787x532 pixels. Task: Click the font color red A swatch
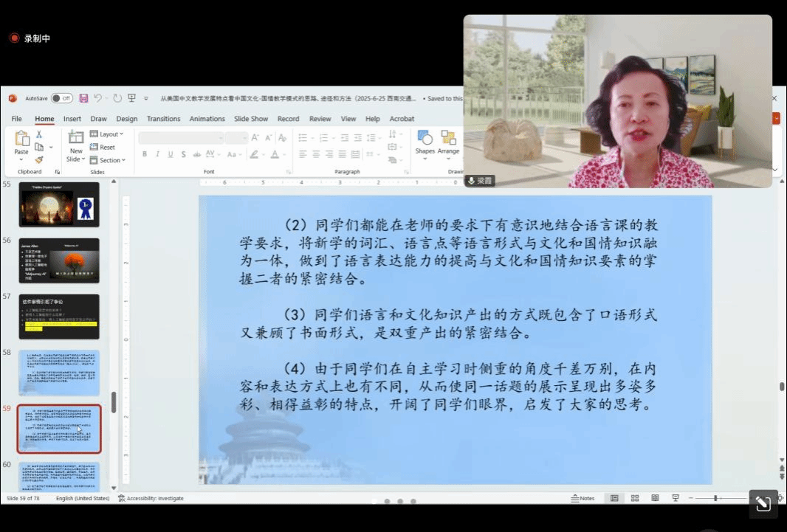click(x=275, y=154)
